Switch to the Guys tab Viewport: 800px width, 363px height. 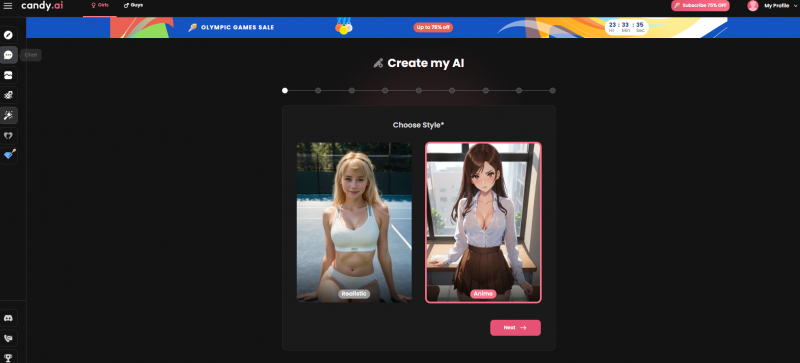pos(134,6)
